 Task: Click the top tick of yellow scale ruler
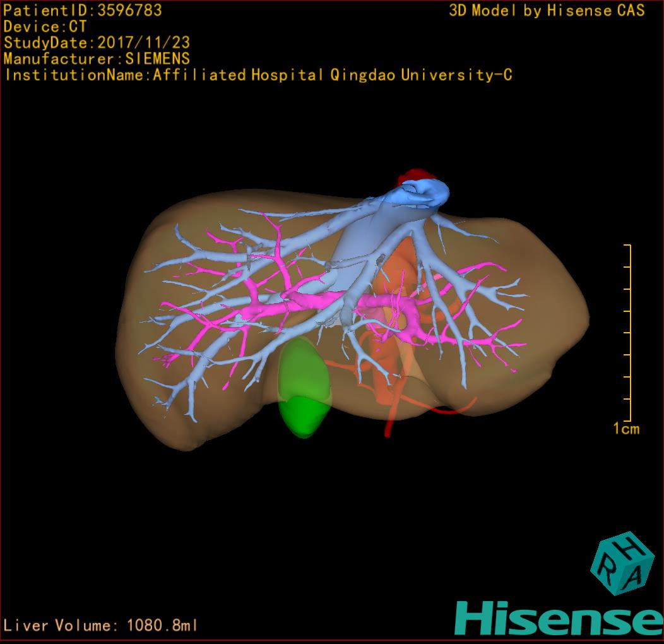pos(627,245)
